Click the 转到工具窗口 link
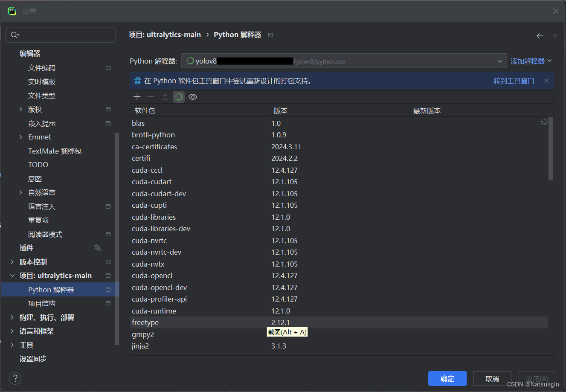This screenshot has height=392, width=566. 514,81
